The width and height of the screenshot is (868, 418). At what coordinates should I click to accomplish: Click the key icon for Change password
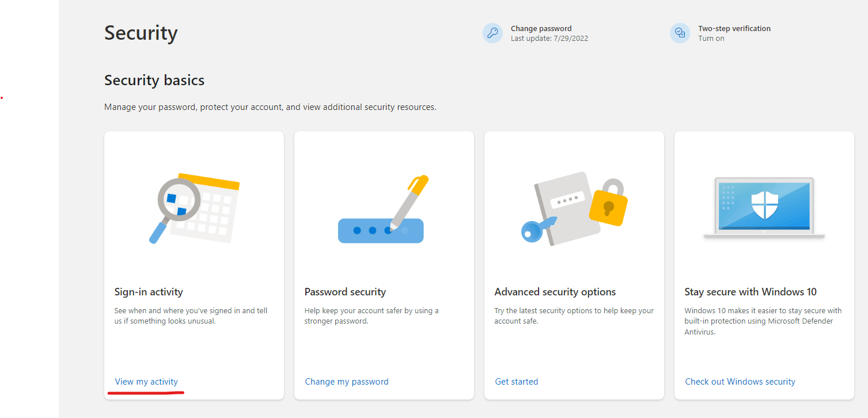[x=492, y=33]
